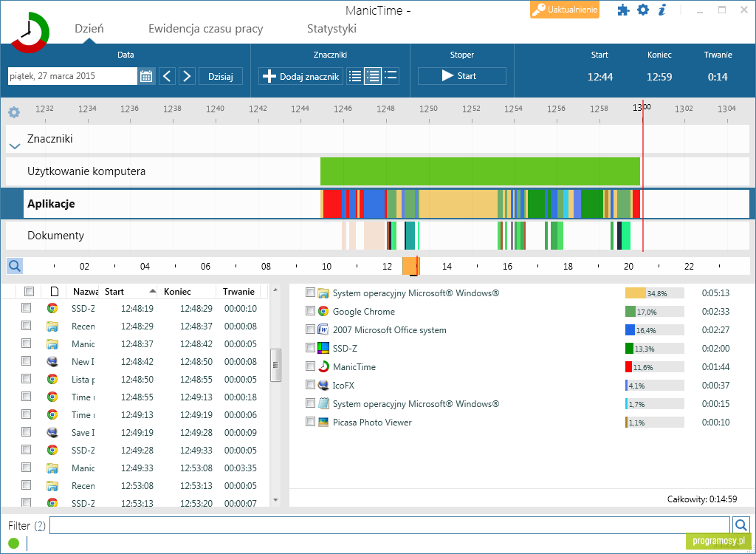
Task: Click the orange day-overview selection marker
Action: pyautogui.click(x=410, y=265)
